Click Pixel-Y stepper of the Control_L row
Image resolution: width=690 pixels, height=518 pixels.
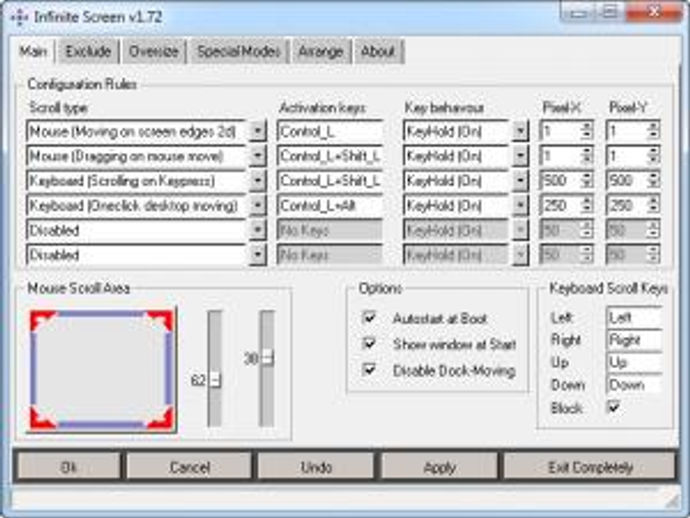(x=653, y=132)
